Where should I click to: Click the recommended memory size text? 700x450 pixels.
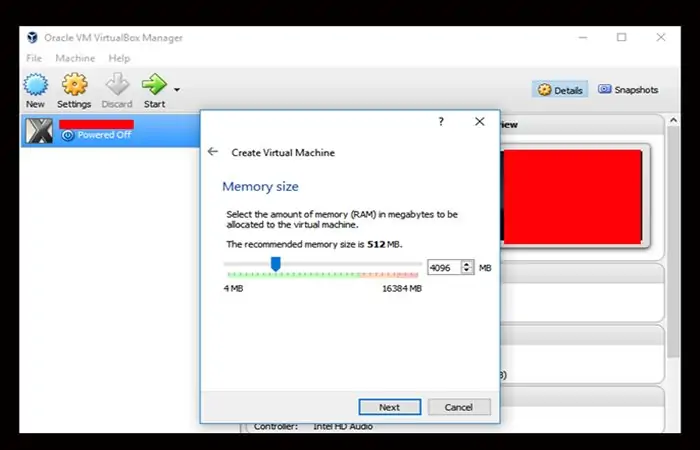coord(314,244)
